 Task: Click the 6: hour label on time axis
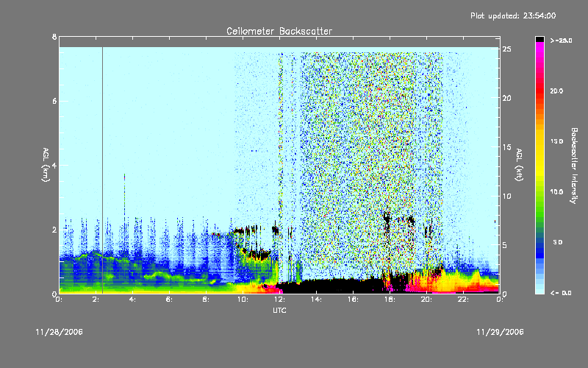click(x=169, y=300)
